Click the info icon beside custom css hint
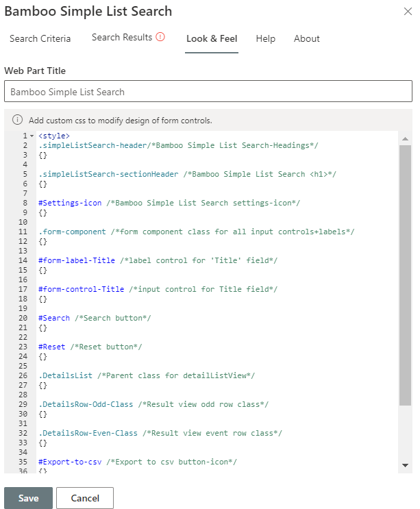Viewport: 420px width, 509px height. (x=17, y=120)
